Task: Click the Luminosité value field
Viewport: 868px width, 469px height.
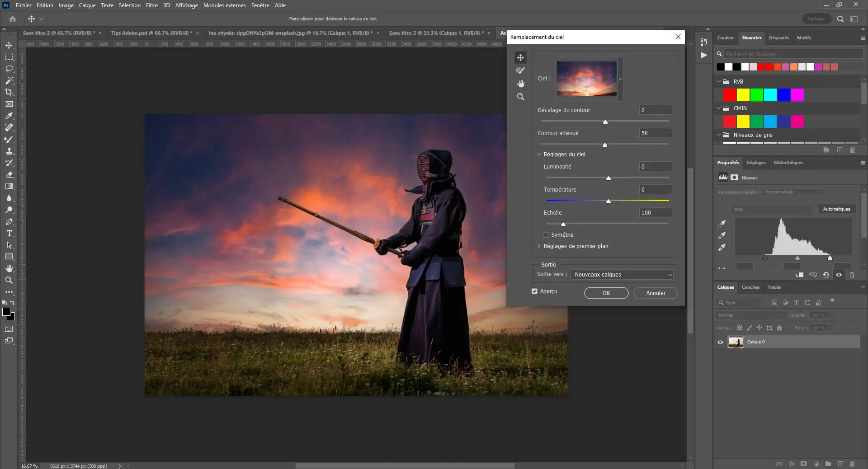Action: (655, 167)
